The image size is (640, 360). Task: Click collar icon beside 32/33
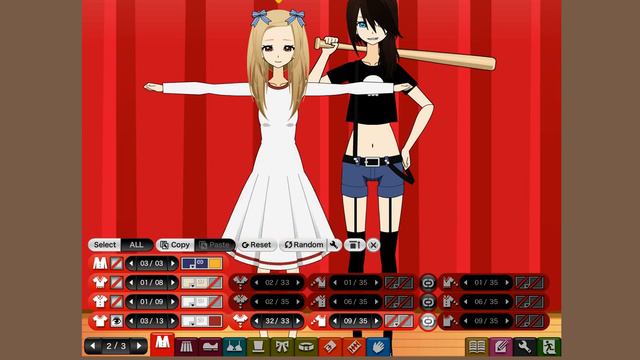click(240, 321)
